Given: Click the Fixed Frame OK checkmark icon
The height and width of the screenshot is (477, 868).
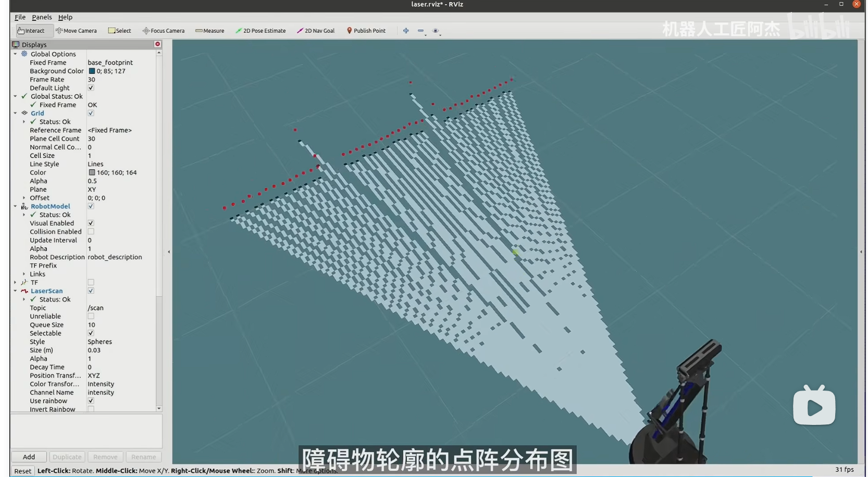Looking at the screenshot, I should coord(33,105).
